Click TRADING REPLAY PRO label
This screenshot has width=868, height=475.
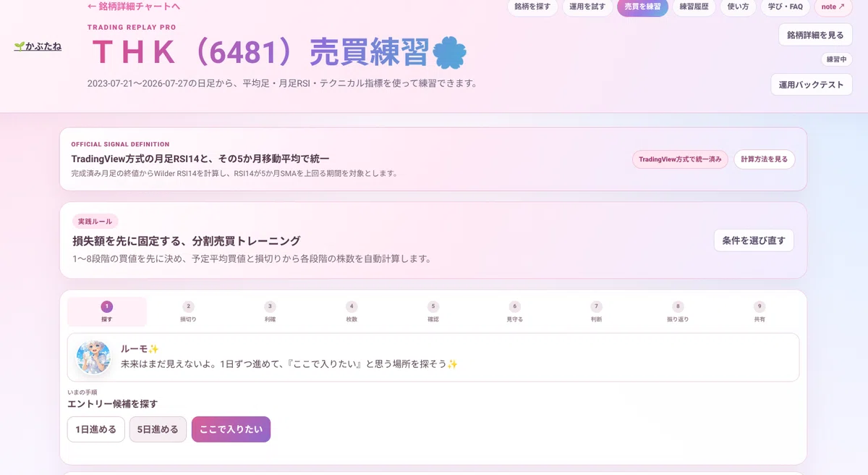click(x=132, y=28)
